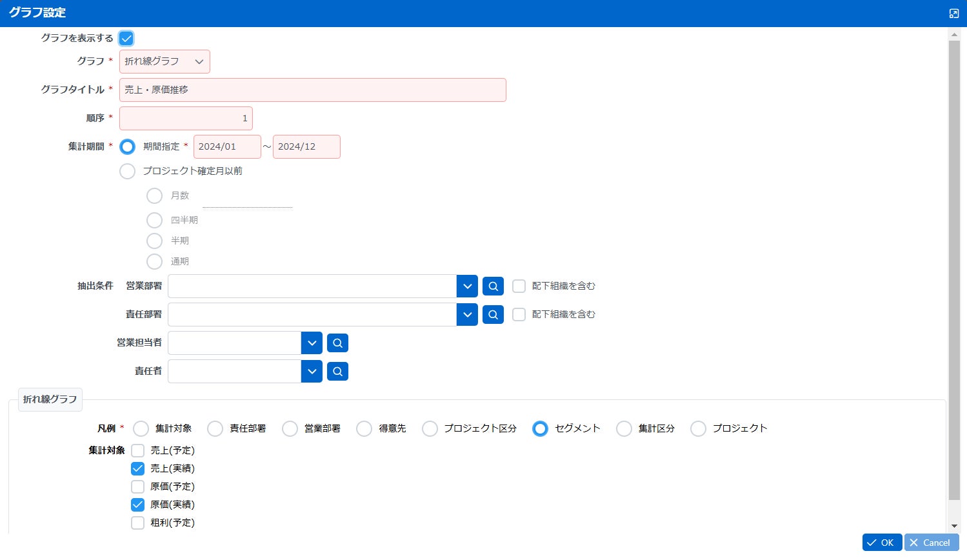Screen dimensions: 967x560
Task: Click the グラフタイトル text field
Action: [313, 90]
